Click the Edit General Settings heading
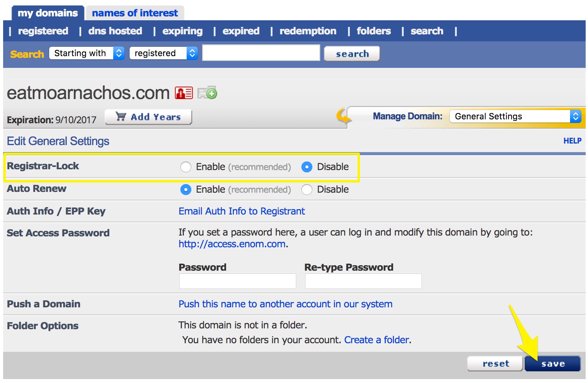Viewport: 588px width, 383px height. pyautogui.click(x=58, y=141)
